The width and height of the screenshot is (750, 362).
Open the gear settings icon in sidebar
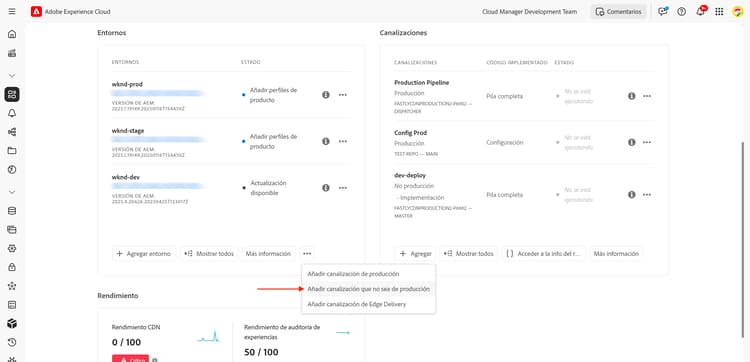click(x=12, y=248)
